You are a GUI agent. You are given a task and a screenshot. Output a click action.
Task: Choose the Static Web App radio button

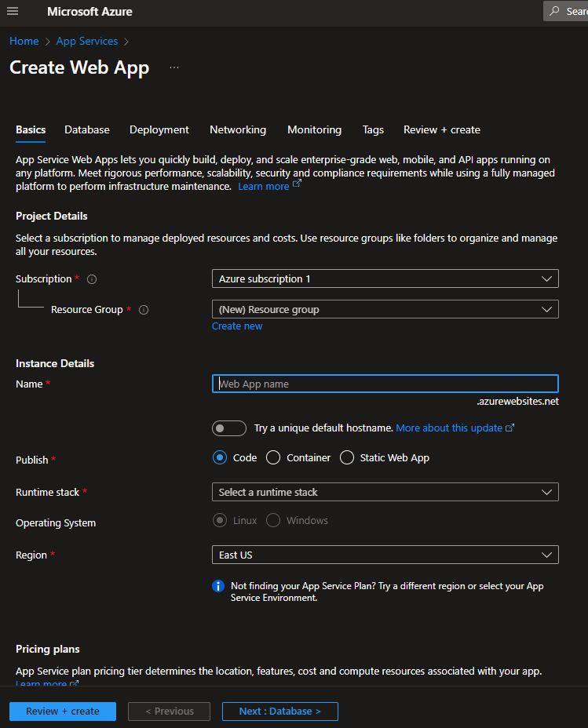[347, 457]
